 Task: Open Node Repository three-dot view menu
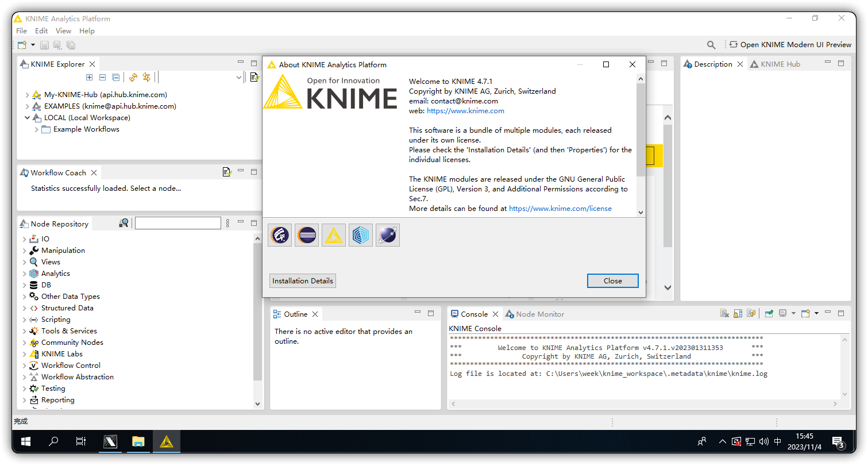tap(227, 223)
